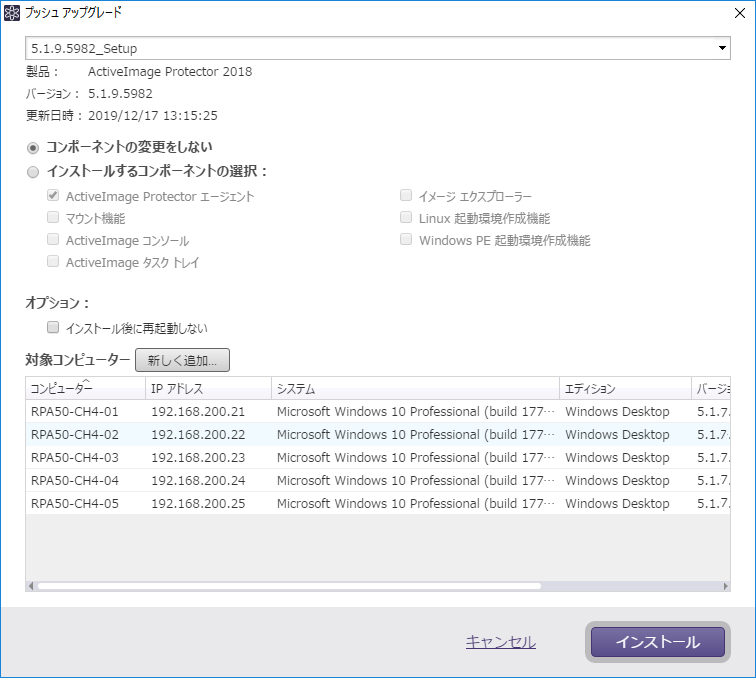The image size is (756, 678).
Task: Click the scrollbar's left arrow
Action: point(30,586)
